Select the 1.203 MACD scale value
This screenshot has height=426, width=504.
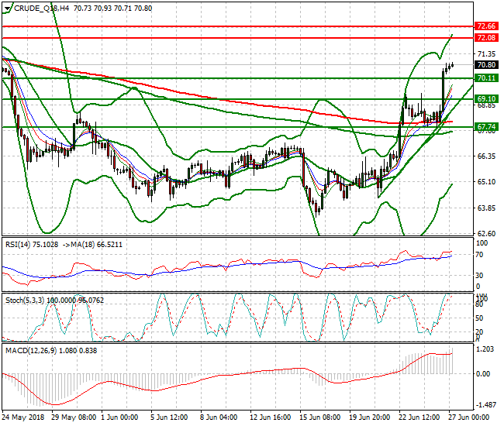[x=485, y=349]
